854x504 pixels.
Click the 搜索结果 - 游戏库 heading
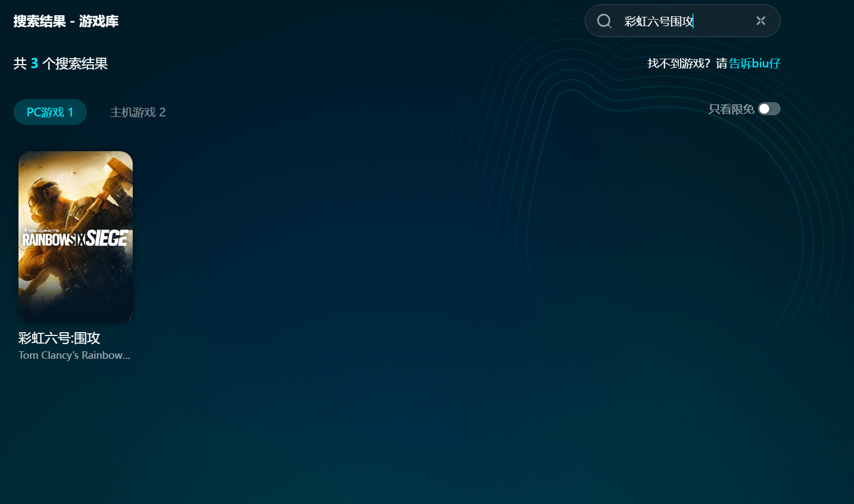(x=66, y=21)
